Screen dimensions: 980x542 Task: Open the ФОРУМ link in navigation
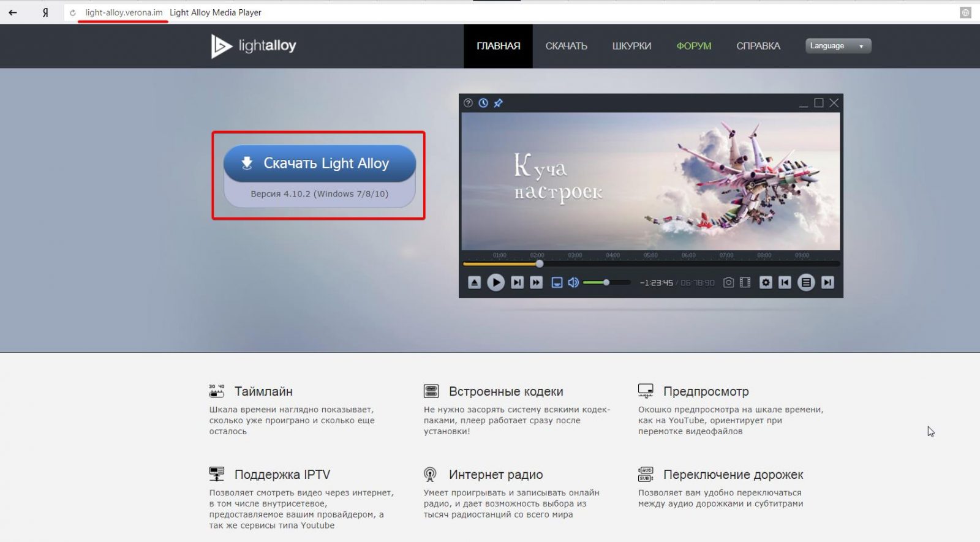click(693, 46)
